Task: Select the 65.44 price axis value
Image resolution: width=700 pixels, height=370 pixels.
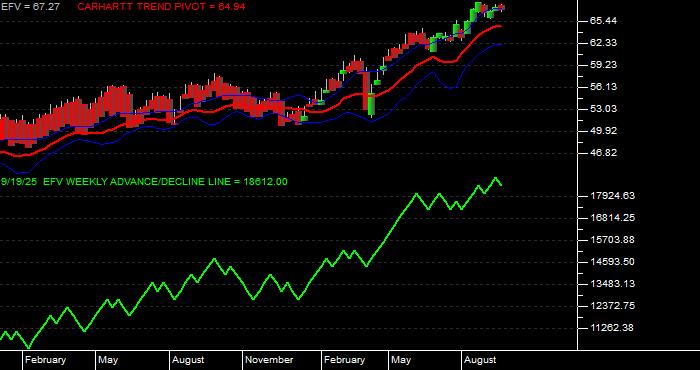Action: click(x=604, y=21)
